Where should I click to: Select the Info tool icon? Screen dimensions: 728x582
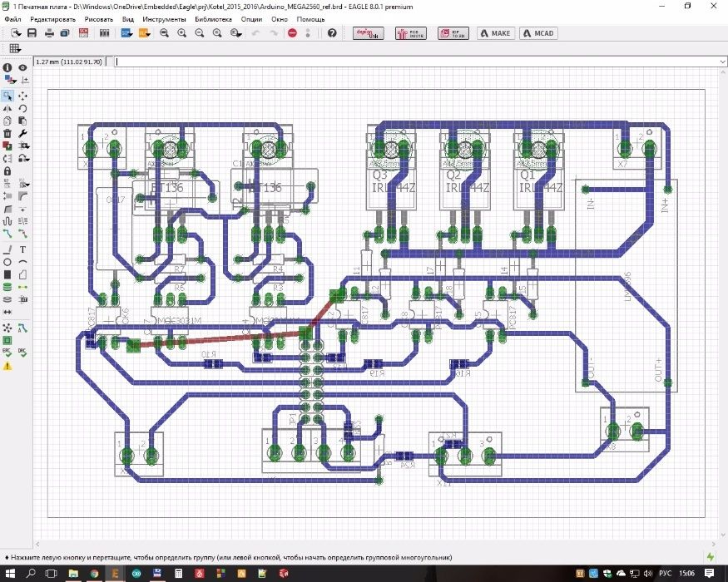pos(7,67)
